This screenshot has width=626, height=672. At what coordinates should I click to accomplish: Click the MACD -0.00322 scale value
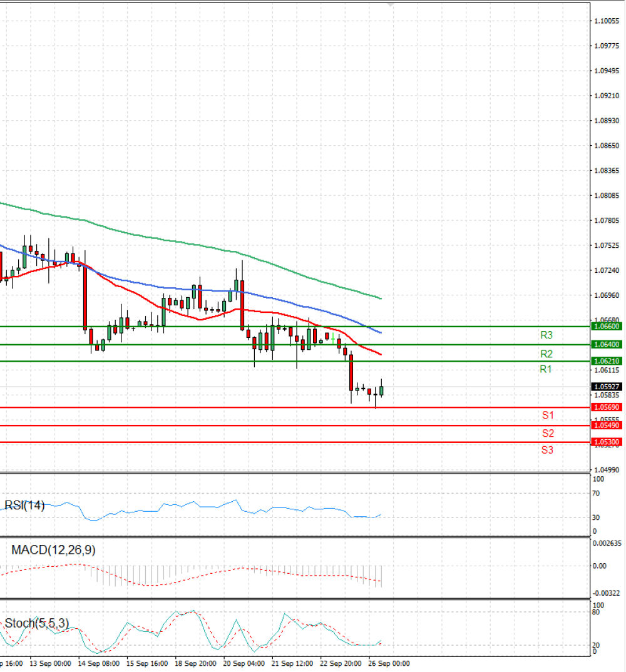[606, 594]
